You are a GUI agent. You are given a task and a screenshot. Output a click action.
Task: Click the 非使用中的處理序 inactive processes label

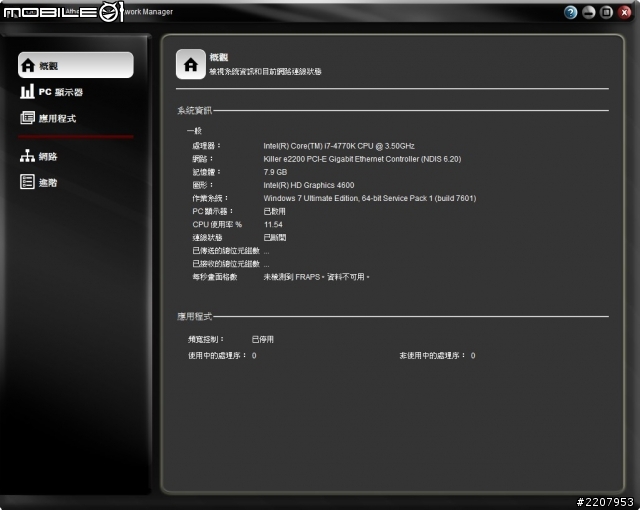click(x=432, y=355)
